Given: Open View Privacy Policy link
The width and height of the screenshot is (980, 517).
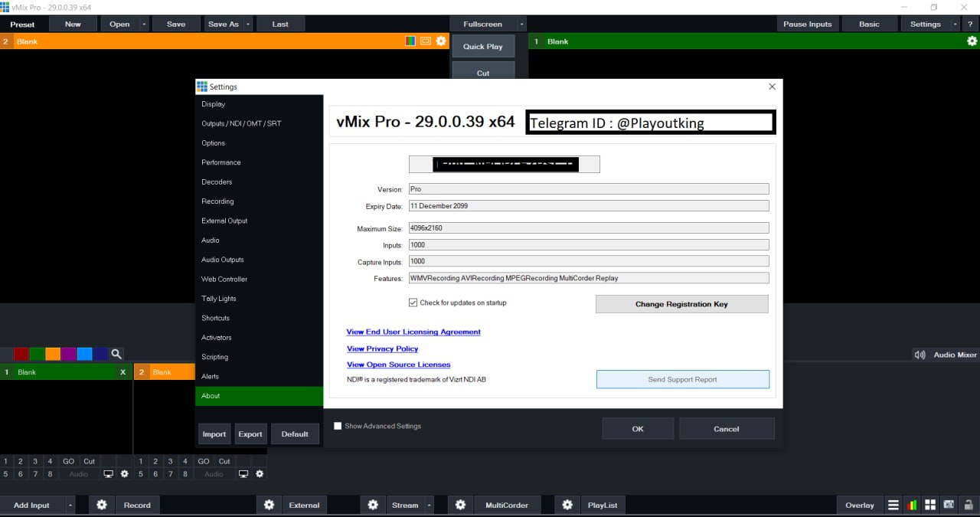Looking at the screenshot, I should pyautogui.click(x=382, y=348).
